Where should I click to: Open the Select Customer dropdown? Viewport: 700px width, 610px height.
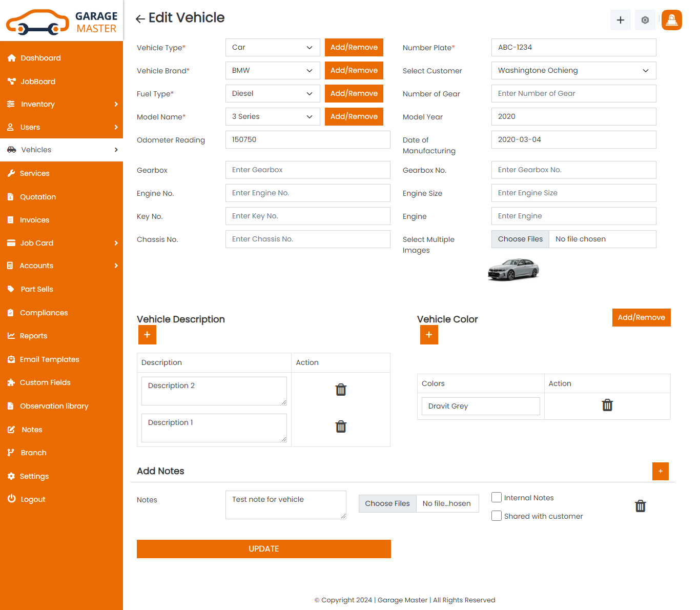pyautogui.click(x=573, y=71)
